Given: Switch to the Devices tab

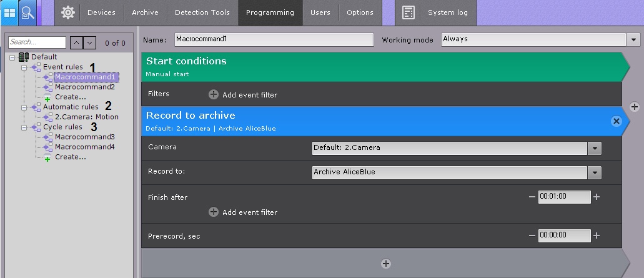Looking at the screenshot, I should point(101,12).
